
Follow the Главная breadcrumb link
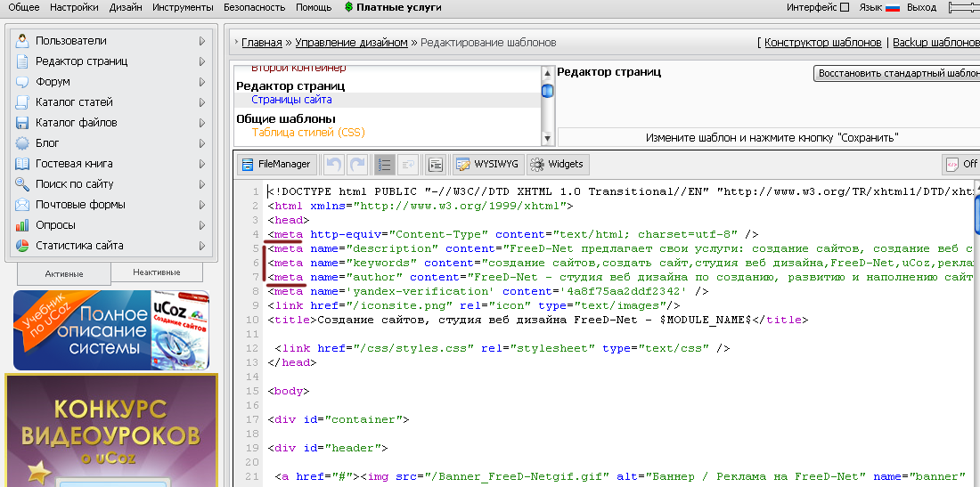(x=262, y=43)
